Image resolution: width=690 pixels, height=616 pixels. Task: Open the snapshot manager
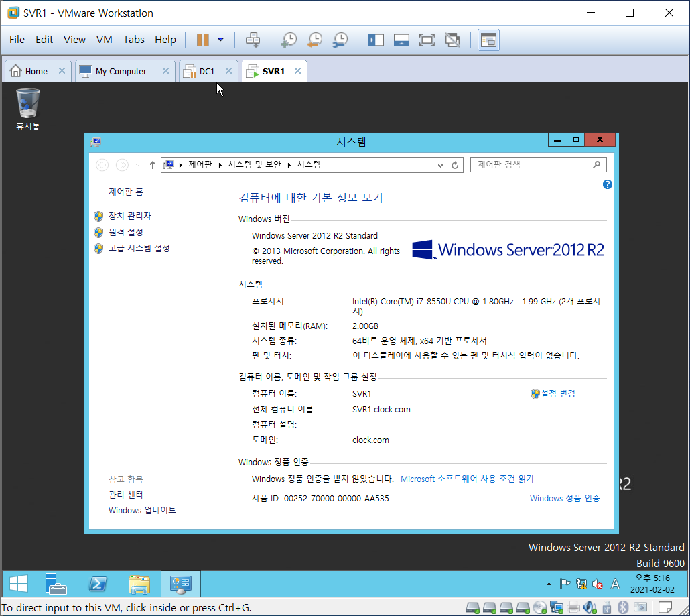point(340,40)
